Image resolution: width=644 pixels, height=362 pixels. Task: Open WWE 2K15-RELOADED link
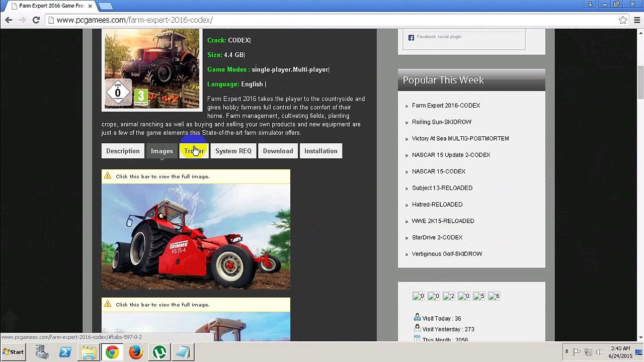click(443, 221)
